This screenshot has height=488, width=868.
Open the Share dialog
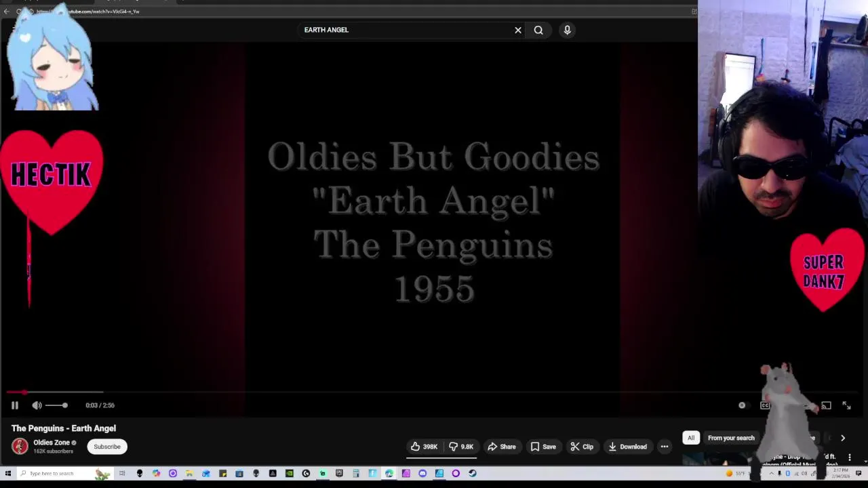point(502,447)
